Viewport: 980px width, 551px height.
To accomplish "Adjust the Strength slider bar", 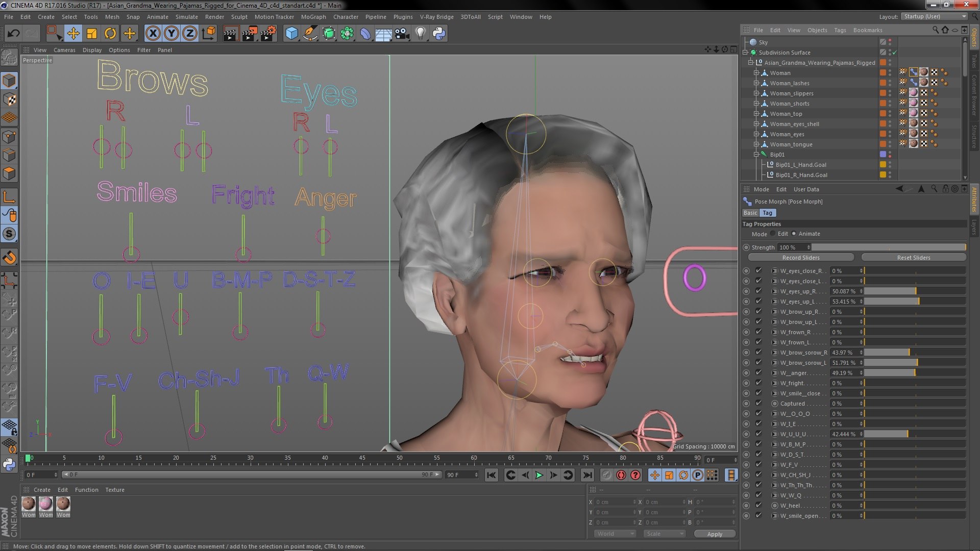I will (888, 247).
